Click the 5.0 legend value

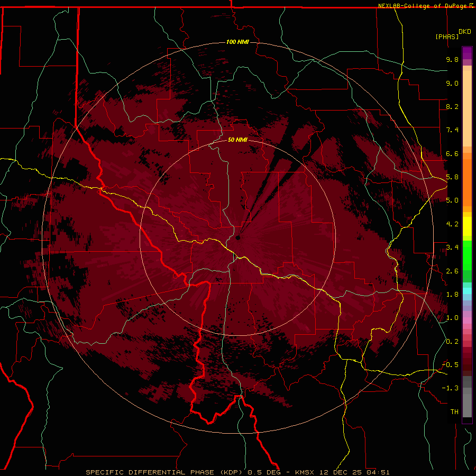(452, 200)
